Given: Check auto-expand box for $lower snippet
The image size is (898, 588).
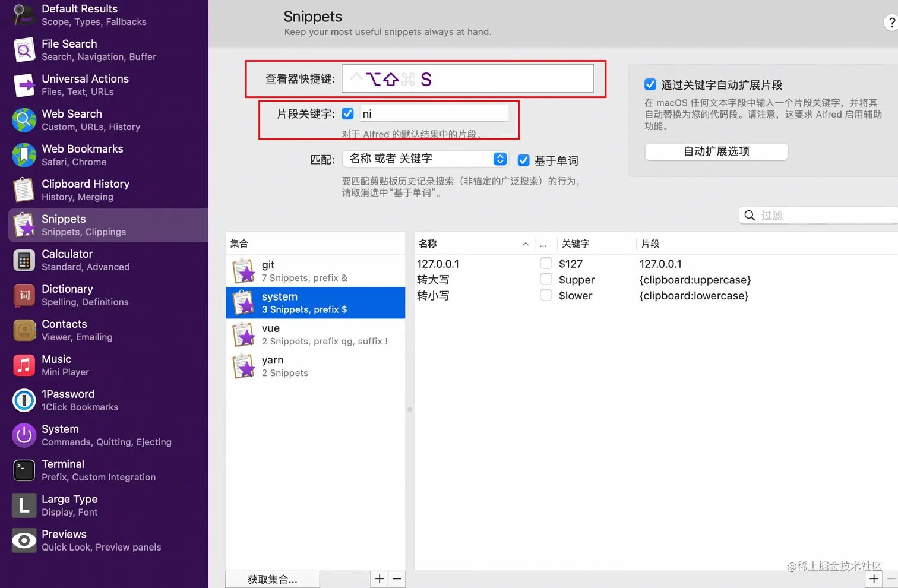Looking at the screenshot, I should click(x=546, y=295).
